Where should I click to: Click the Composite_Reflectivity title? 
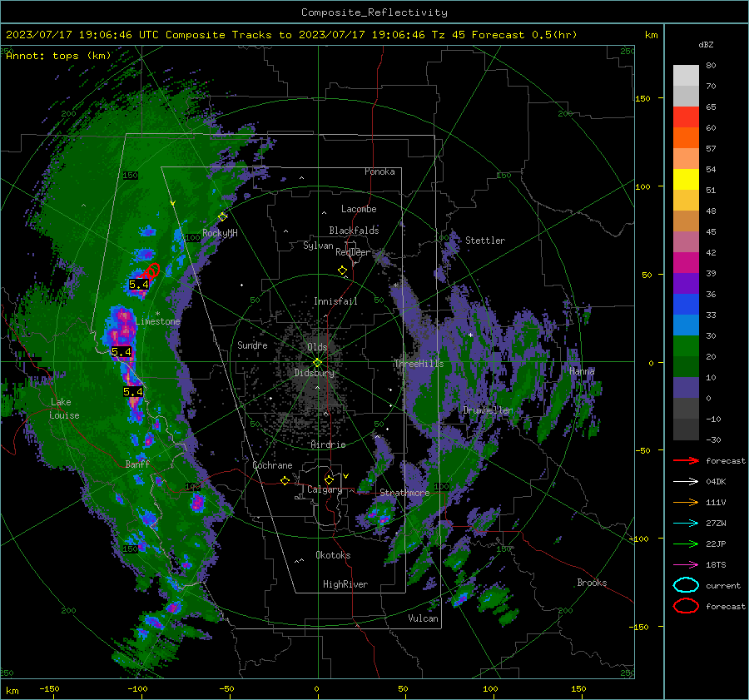(x=374, y=12)
